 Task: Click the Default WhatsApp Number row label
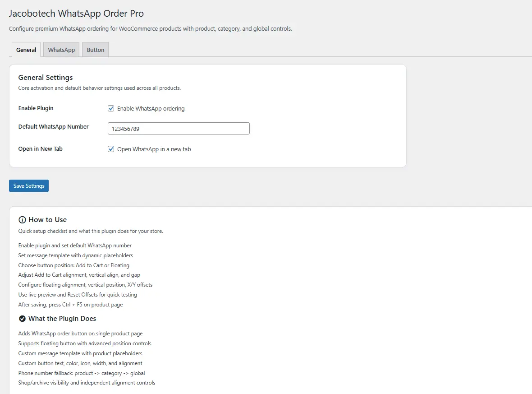coord(54,127)
